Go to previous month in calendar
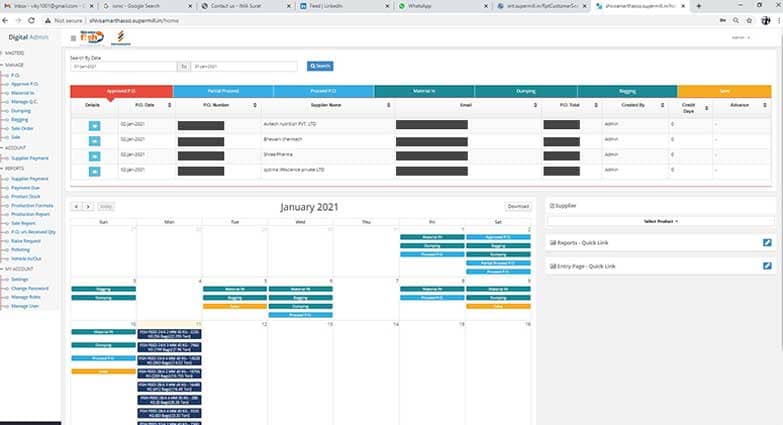 (75, 206)
